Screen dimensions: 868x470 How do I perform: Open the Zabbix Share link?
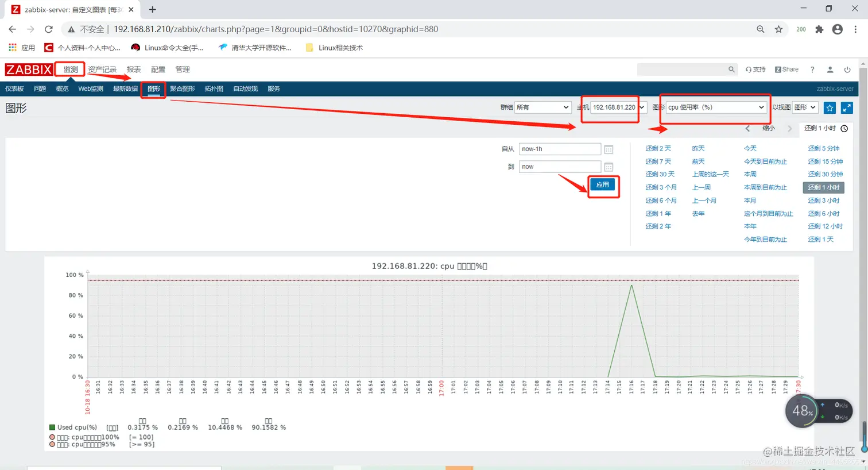tap(786, 70)
